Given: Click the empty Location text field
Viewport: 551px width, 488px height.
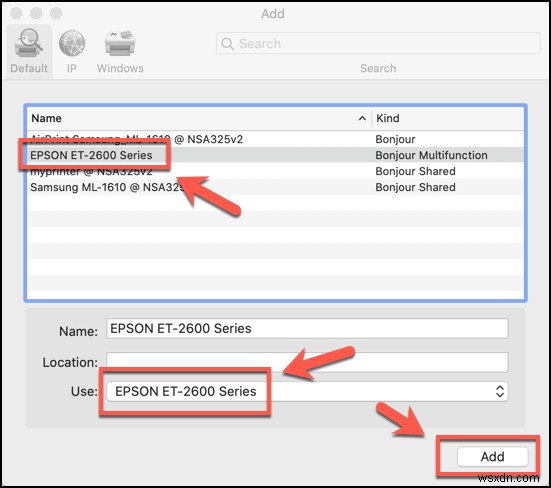Looking at the screenshot, I should [307, 362].
